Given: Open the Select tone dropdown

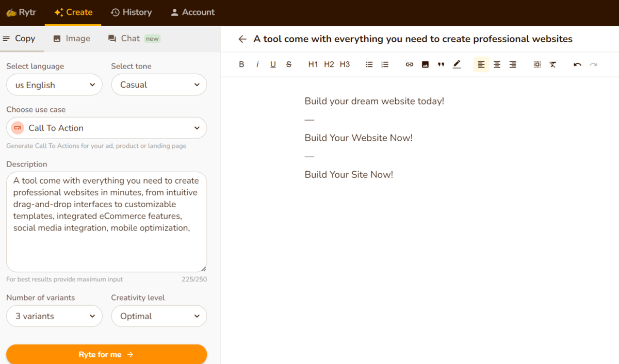Looking at the screenshot, I should tap(159, 85).
